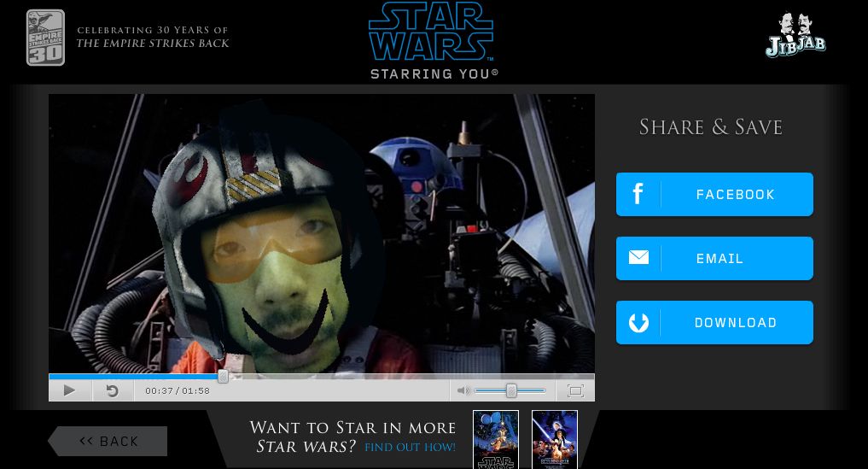
Task: Click the video time display 00:37 / 01:58
Action: (178, 391)
